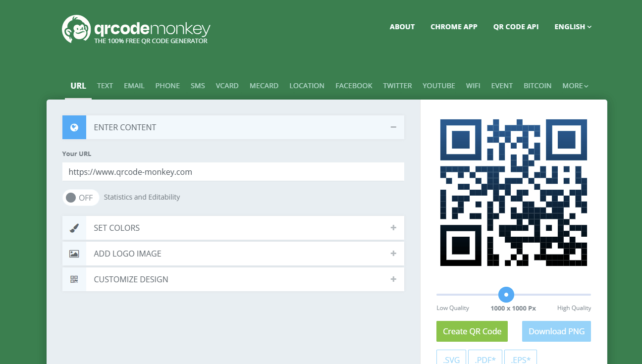Screen dimensions: 642x364
Task: Open the QR Code API link
Action: pyautogui.click(x=516, y=27)
